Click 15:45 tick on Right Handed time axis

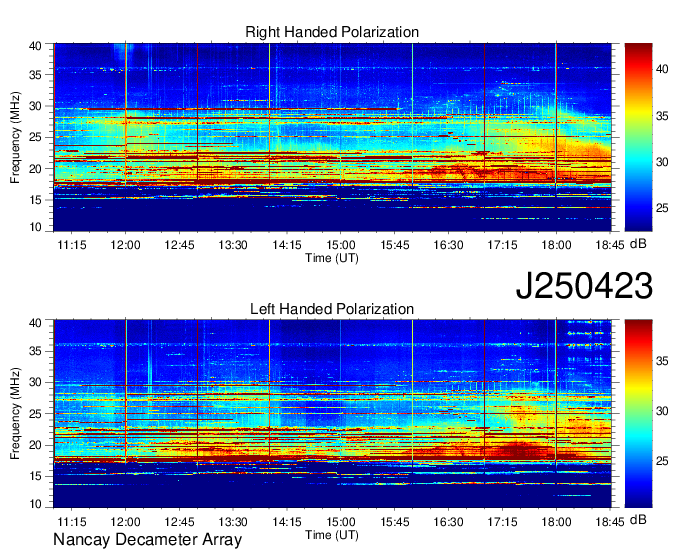[395, 245]
